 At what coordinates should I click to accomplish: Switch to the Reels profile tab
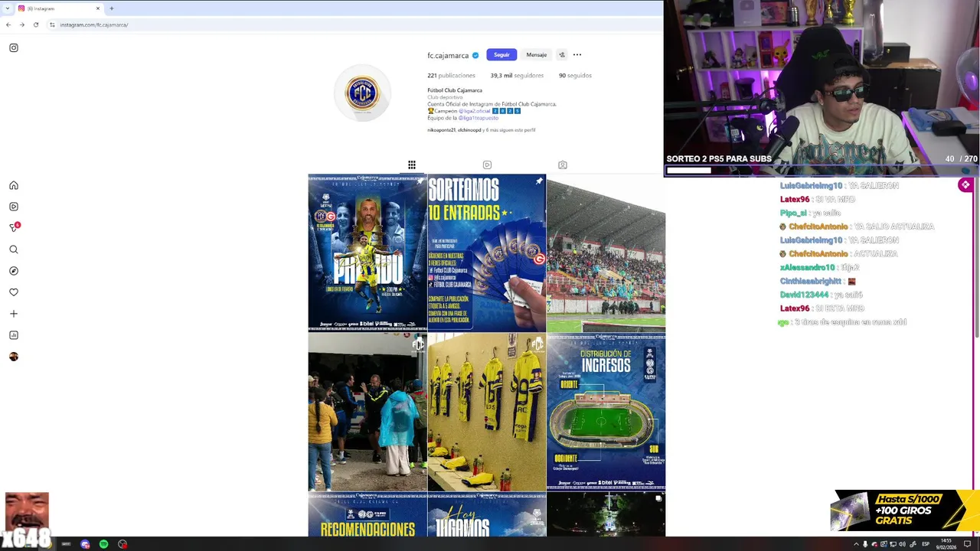pos(487,165)
